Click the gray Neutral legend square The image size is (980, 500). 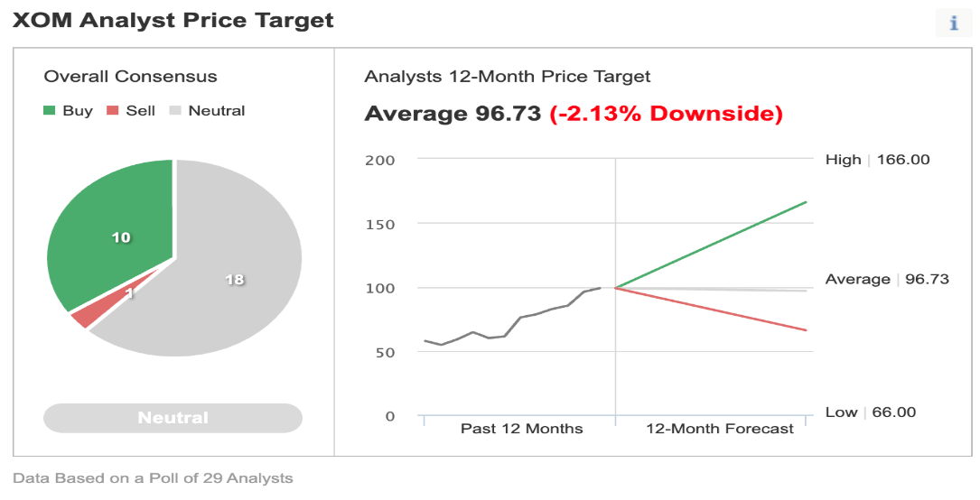pos(175,111)
